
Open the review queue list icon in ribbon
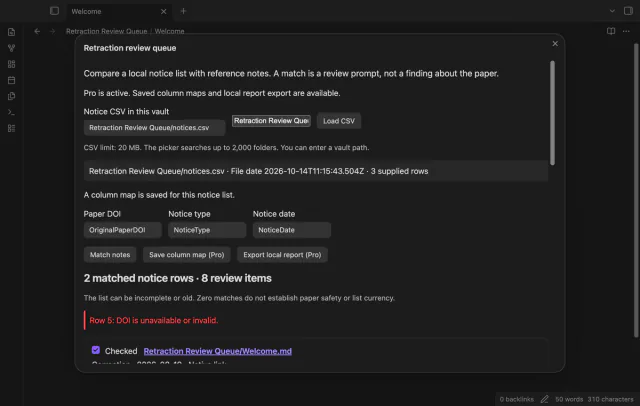point(11,128)
